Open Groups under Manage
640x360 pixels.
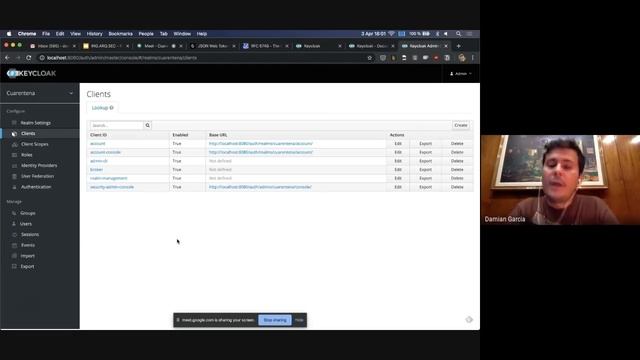coord(28,213)
